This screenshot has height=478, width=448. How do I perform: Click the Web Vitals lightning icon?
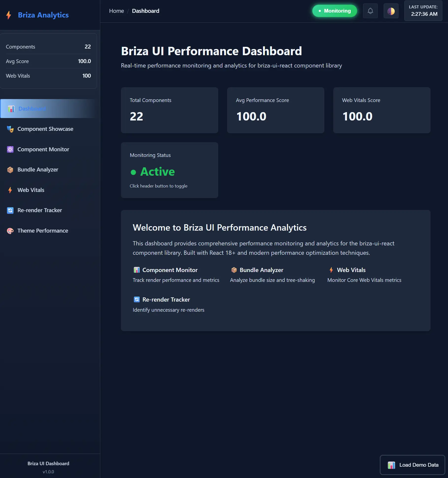(x=10, y=190)
